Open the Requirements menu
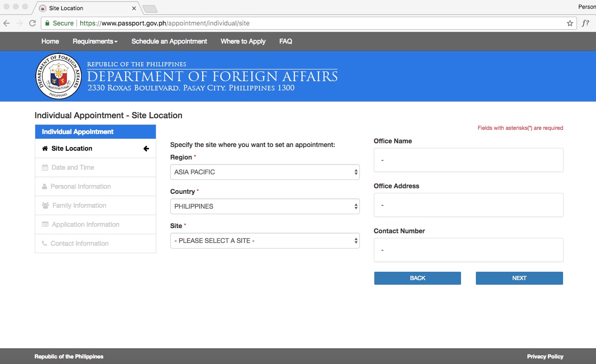 (95, 41)
